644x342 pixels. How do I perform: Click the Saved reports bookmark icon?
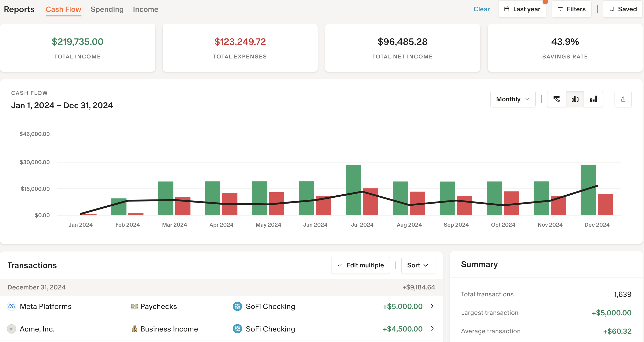point(612,9)
